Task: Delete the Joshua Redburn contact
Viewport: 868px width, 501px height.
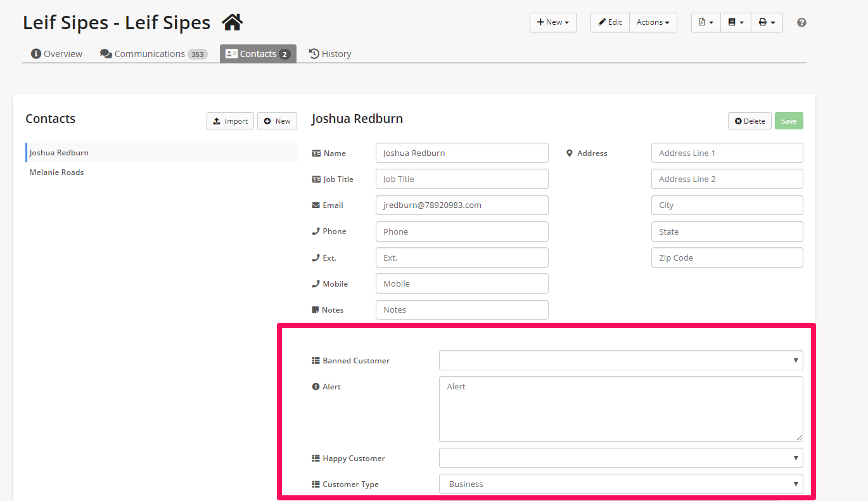Action: point(750,121)
